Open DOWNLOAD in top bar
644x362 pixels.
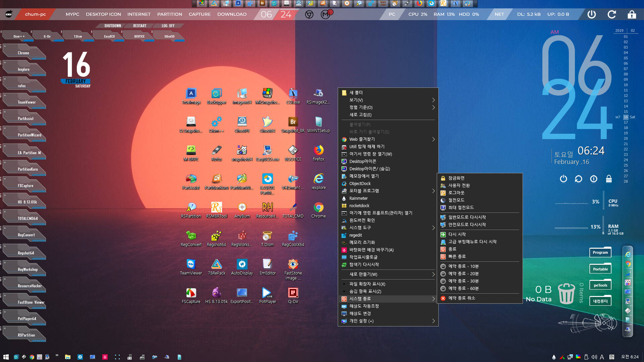click(232, 14)
